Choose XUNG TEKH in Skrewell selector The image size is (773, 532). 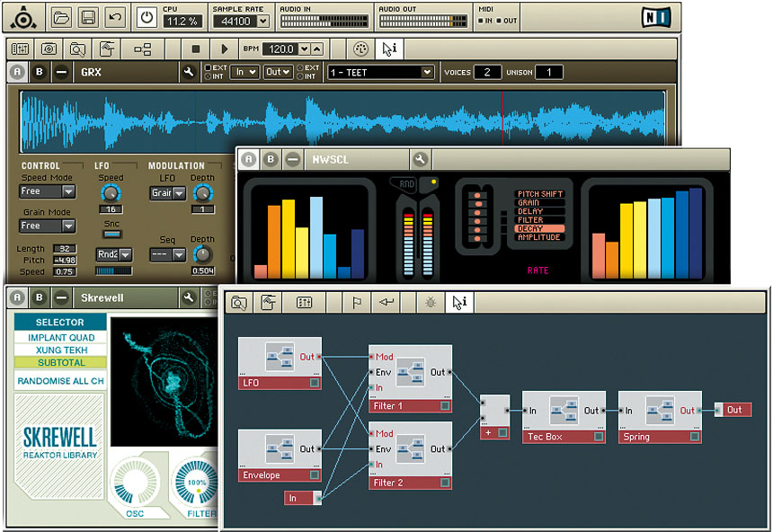[x=60, y=350]
